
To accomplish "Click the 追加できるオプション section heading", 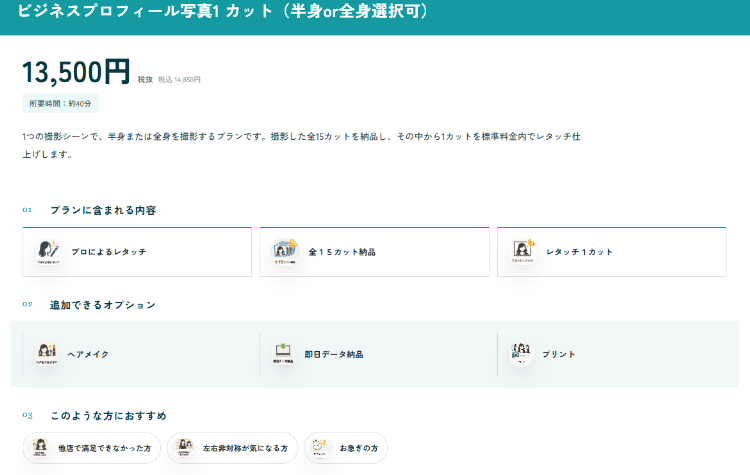I will [x=103, y=305].
